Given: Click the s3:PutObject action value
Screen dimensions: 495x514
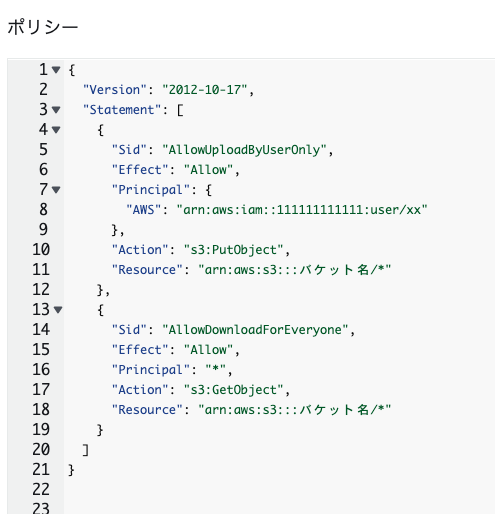Looking at the screenshot, I should [234, 250].
